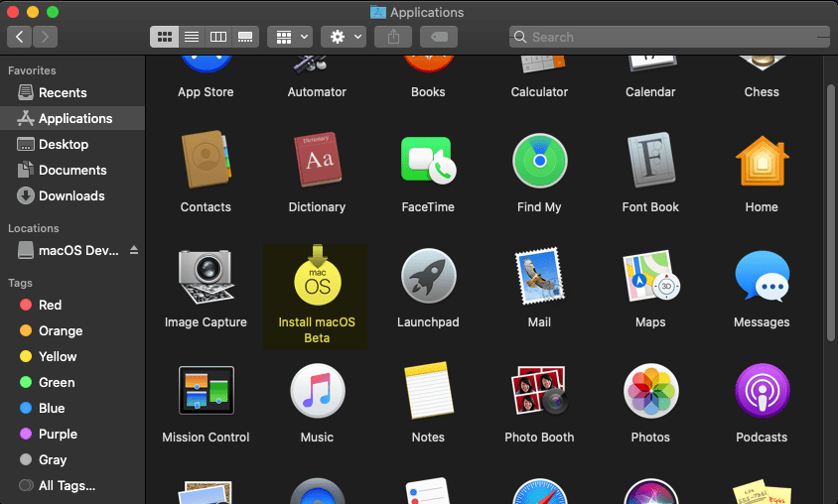Click the Tags section header

tap(20, 283)
